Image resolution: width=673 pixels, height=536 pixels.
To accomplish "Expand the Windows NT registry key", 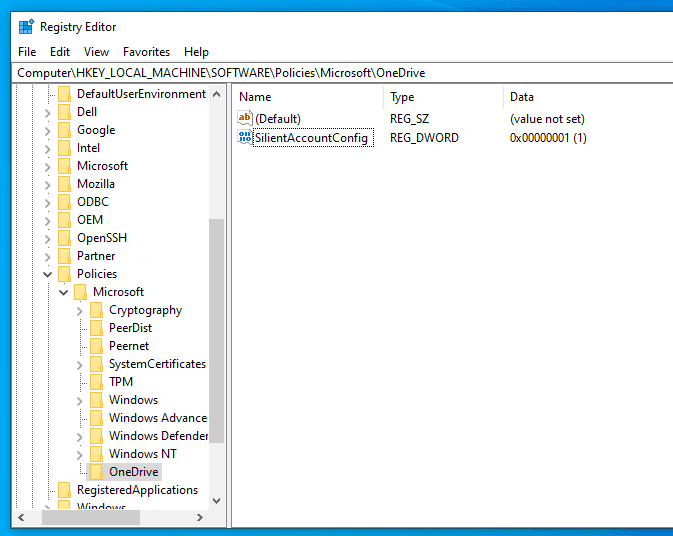I will (x=80, y=454).
